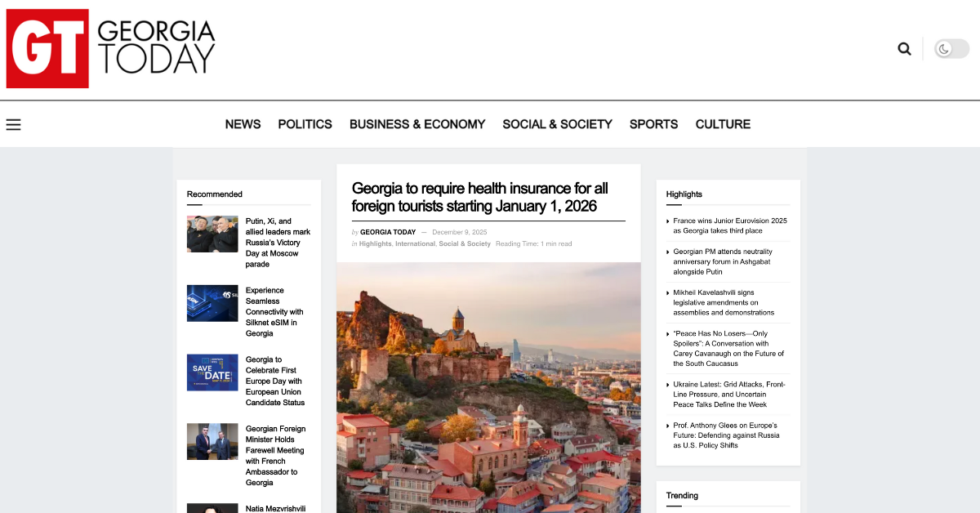Open the hamburger menu
980x513 pixels.
(13, 124)
